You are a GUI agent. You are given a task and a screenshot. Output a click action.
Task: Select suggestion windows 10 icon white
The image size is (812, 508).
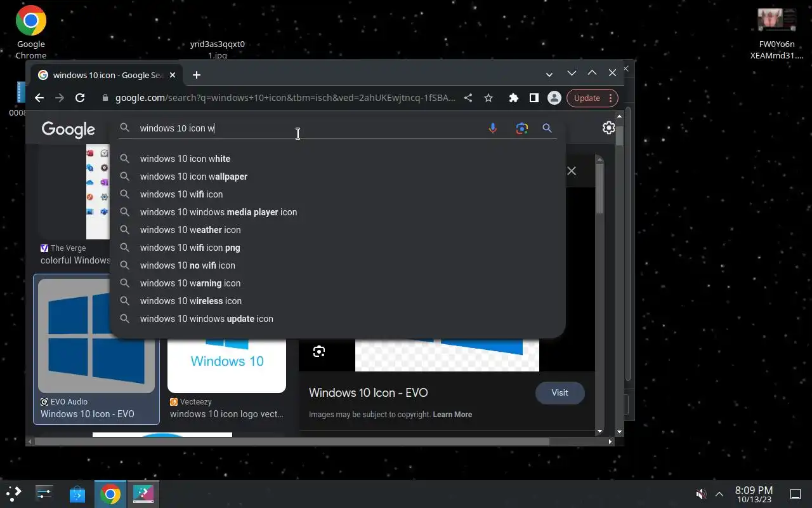(x=337, y=159)
